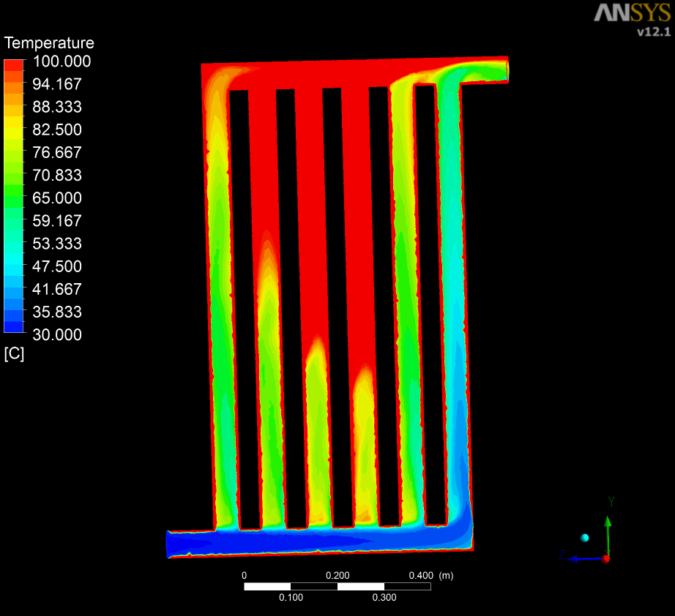Viewport: 675px width, 616px height.
Task: Click the dark blue bottom segment of legend bar
Action: click(15, 327)
